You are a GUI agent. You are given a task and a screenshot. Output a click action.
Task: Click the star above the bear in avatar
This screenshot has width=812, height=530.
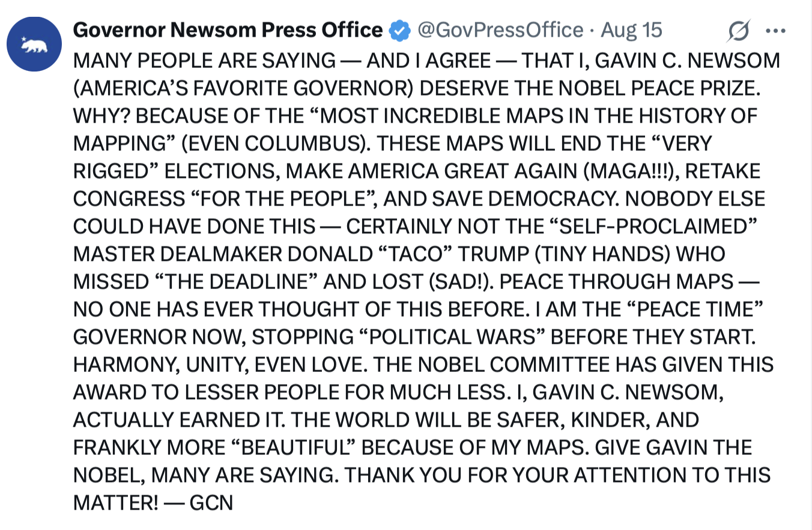(25, 38)
